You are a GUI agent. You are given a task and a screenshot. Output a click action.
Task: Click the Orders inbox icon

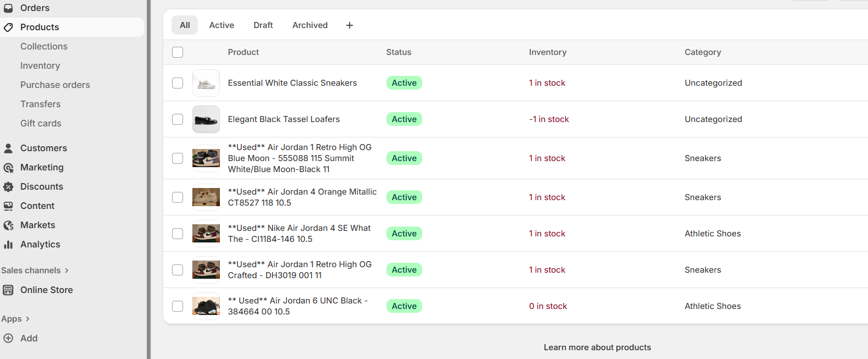click(8, 8)
